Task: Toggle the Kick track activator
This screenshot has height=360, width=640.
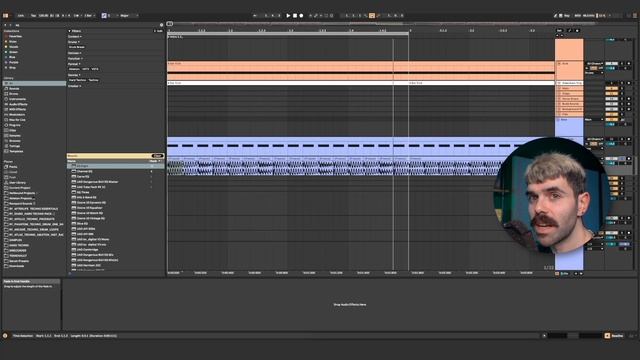Action: tap(611, 64)
